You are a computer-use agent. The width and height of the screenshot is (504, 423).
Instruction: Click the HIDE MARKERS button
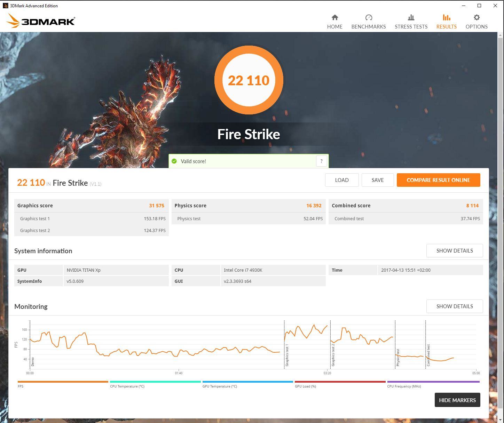click(x=457, y=400)
